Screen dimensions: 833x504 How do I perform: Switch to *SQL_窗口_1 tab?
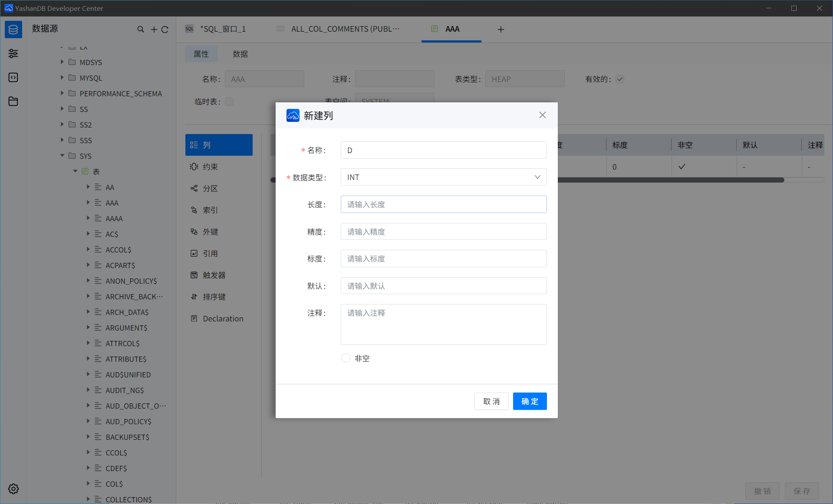pos(216,29)
